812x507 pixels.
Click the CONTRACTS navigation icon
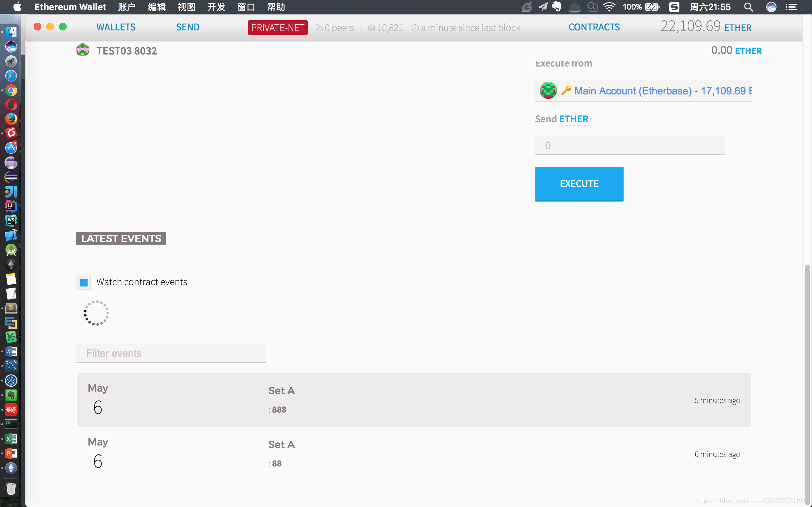point(594,27)
